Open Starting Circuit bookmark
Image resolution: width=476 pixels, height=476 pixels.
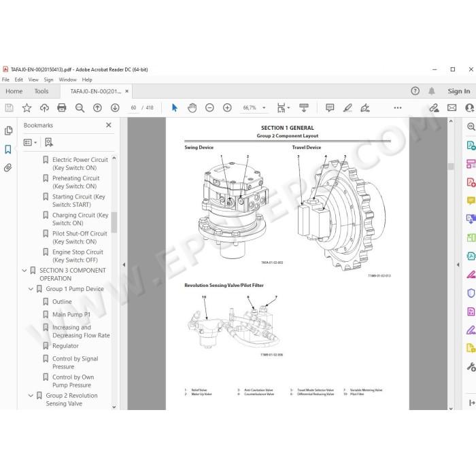pos(79,201)
